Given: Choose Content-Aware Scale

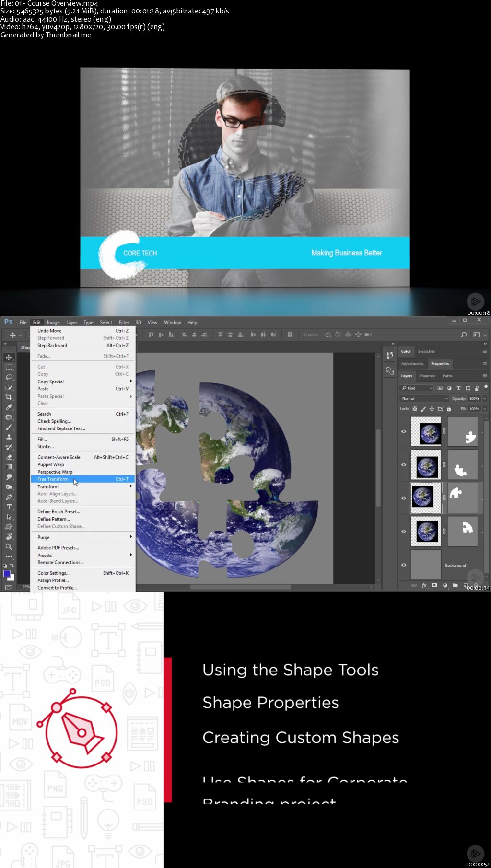Looking at the screenshot, I should click(82, 457).
